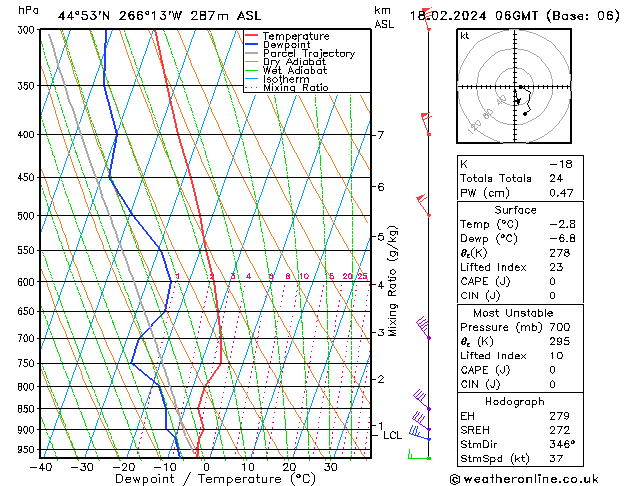The width and height of the screenshot is (629, 486).
Task: Select the purple wind barb at 700 hPa
Action: point(423,328)
